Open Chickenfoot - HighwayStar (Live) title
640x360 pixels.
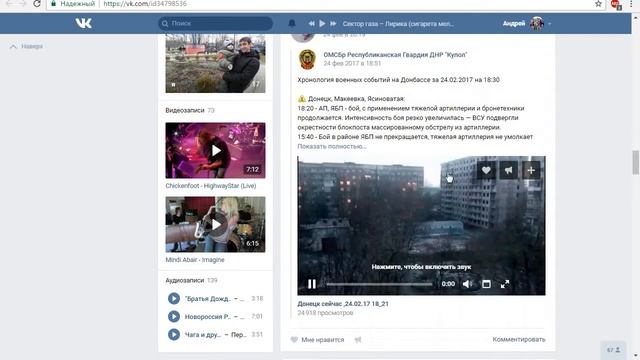point(211,186)
